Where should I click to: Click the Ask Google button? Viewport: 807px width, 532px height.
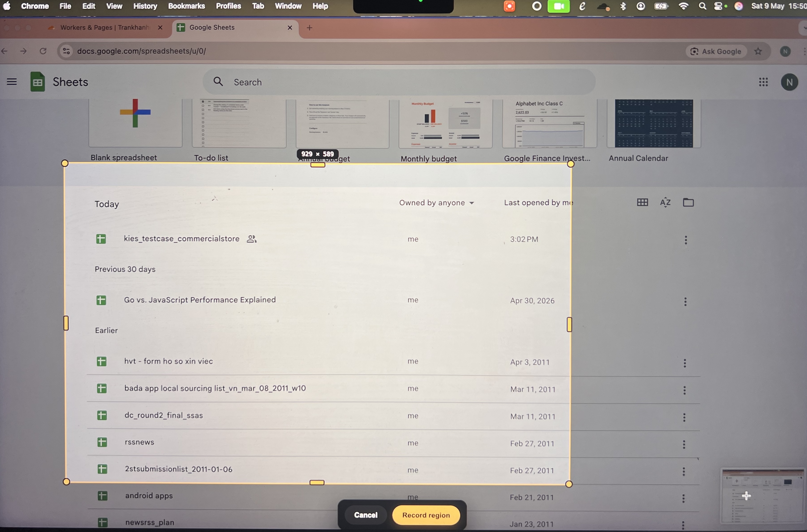pos(716,51)
